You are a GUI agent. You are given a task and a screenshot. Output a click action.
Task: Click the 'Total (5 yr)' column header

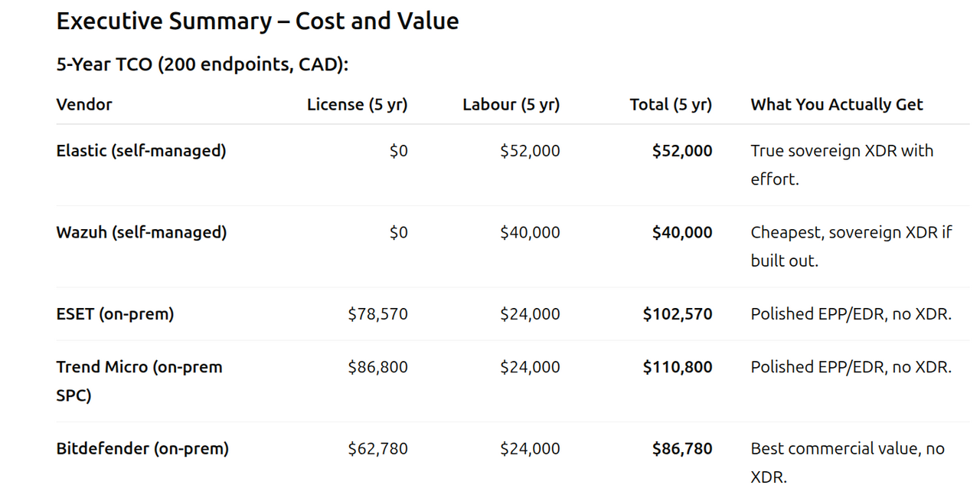671,104
